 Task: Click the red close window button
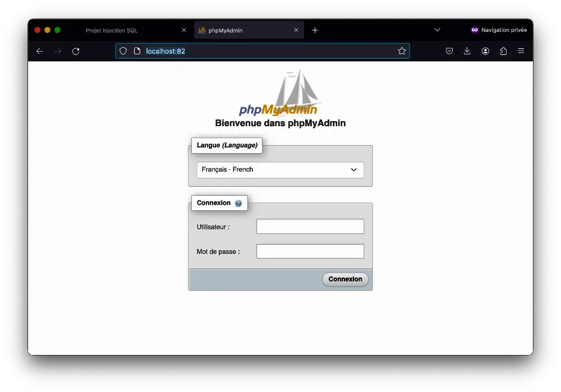click(x=37, y=30)
